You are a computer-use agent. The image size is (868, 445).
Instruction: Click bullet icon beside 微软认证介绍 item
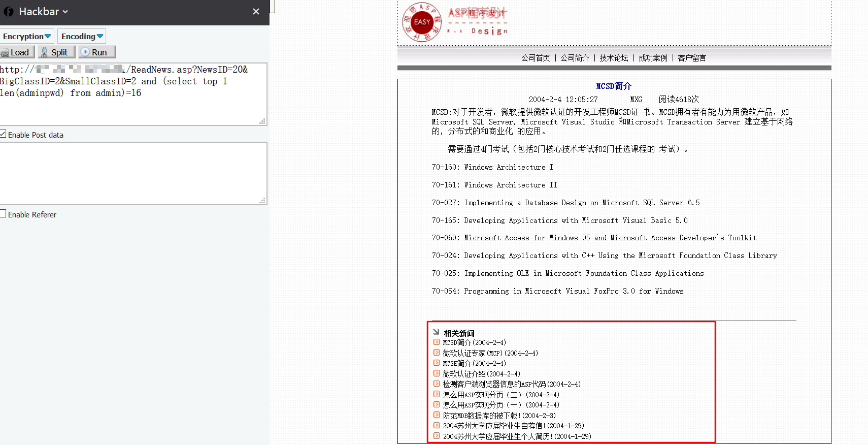[437, 373]
